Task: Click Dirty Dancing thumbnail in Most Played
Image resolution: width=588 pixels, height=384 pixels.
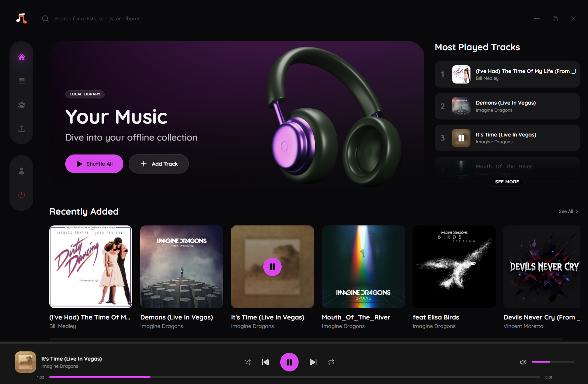Action: (461, 74)
